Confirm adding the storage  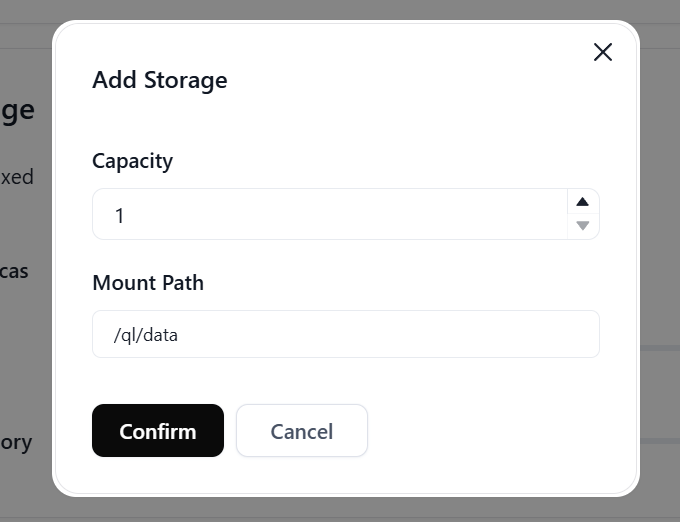tap(158, 431)
